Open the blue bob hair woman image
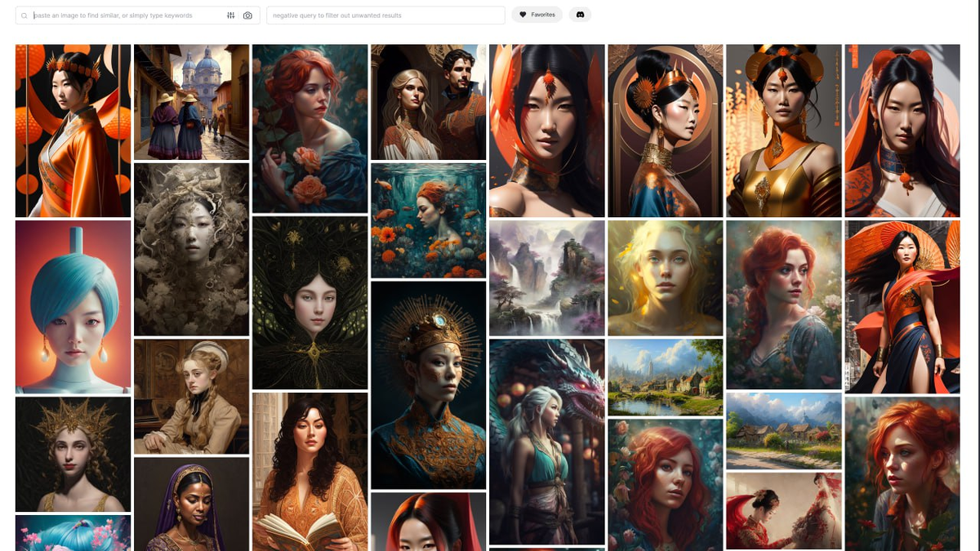 point(73,307)
